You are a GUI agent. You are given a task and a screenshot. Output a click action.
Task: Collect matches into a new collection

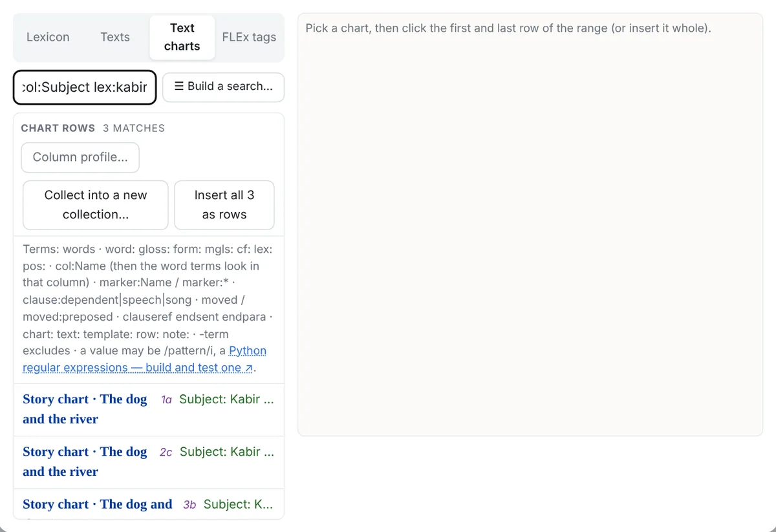tap(96, 205)
